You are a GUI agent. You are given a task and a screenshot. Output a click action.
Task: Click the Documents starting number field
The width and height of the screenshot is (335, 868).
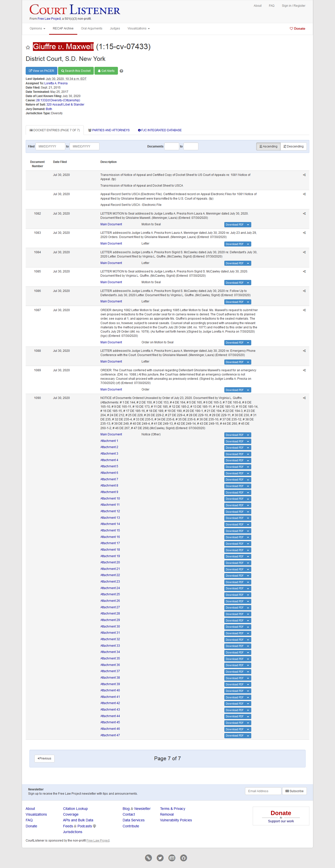pyautogui.click(x=172, y=146)
